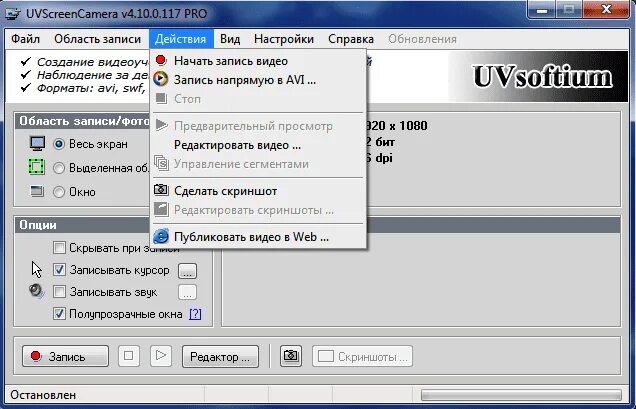This screenshot has height=409, width=636.
Task: Click the speaker icon in Опции
Action: [x=36, y=291]
